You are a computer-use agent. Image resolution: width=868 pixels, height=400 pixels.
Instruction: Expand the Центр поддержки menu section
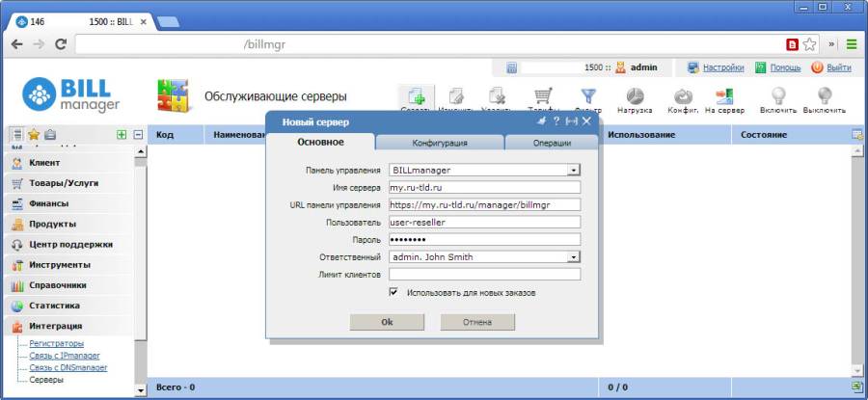(68, 244)
